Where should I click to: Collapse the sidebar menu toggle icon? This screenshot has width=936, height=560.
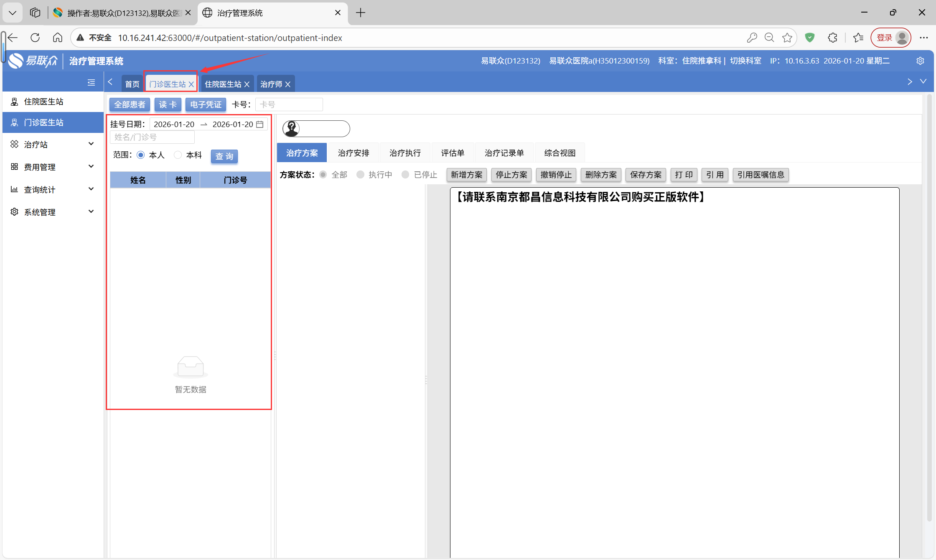pyautogui.click(x=91, y=82)
